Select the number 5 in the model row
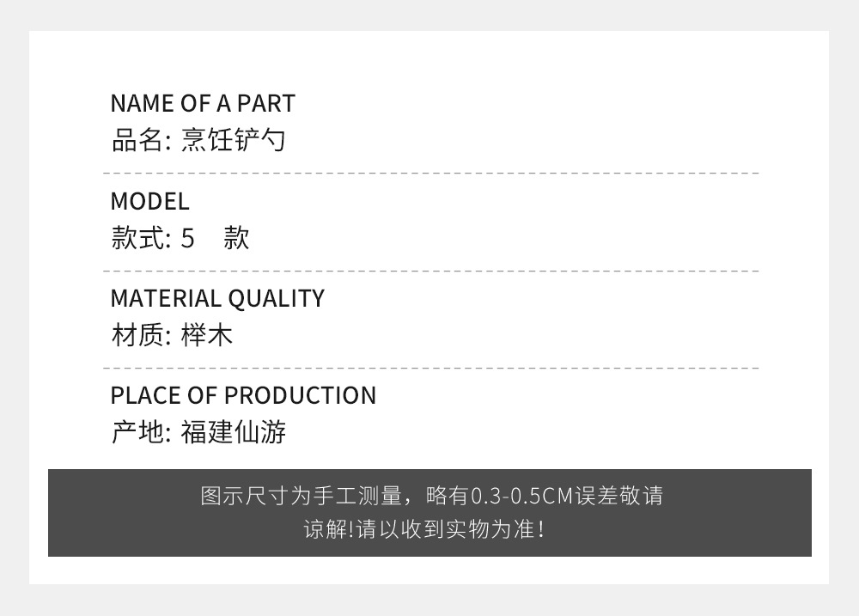Viewport: 859px width, 616px height. tap(188, 238)
